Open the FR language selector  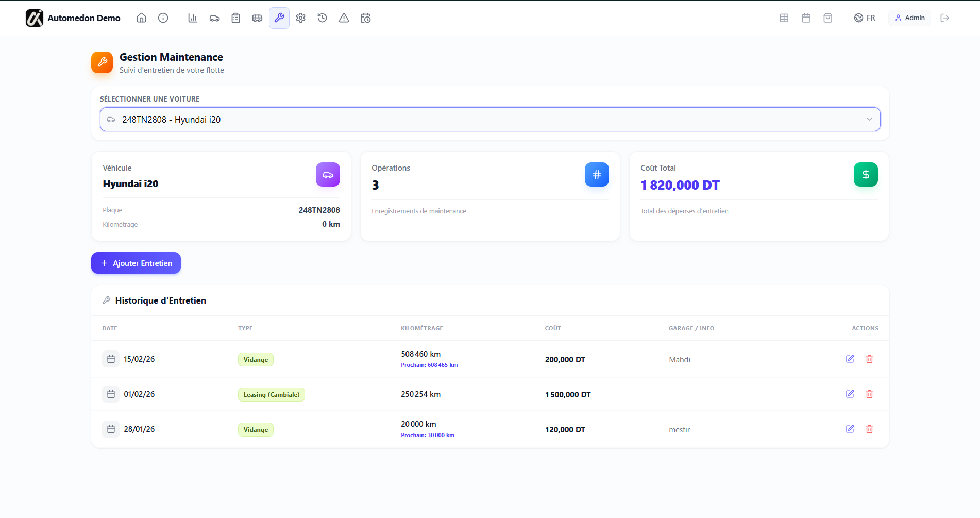[x=865, y=18]
